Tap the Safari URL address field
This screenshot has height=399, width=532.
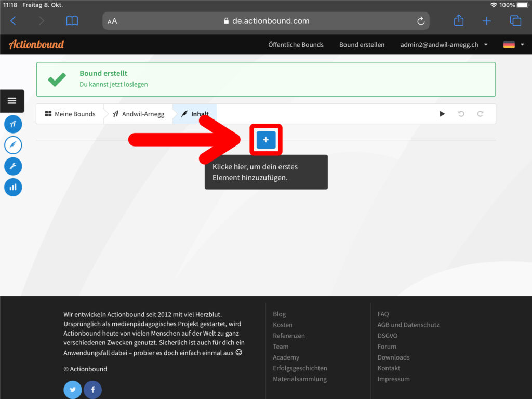click(x=265, y=21)
